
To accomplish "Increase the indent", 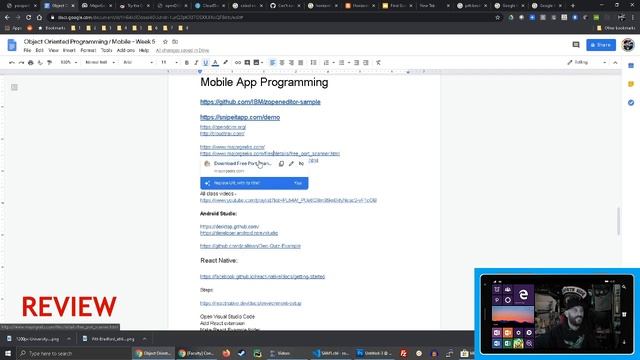I will point(366,62).
